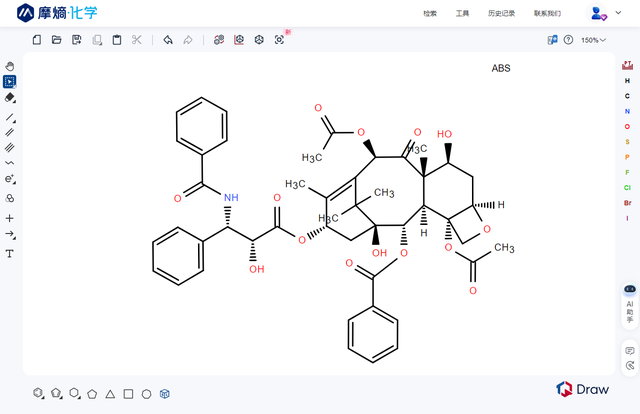Choose the single bond tool
The image size is (640, 414).
pos(10,118)
